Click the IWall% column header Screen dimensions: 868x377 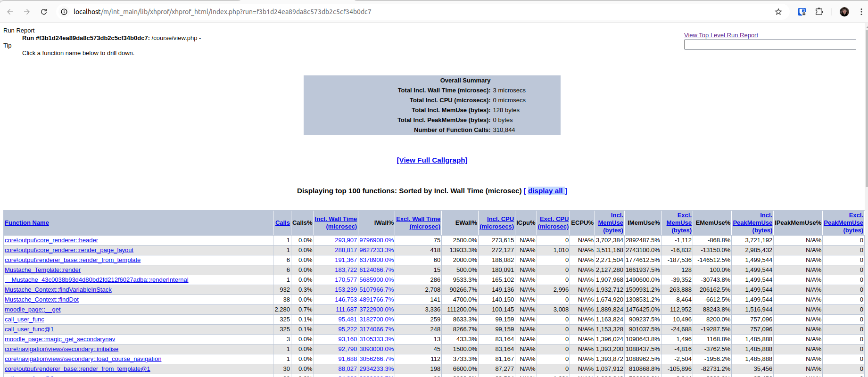(x=384, y=223)
